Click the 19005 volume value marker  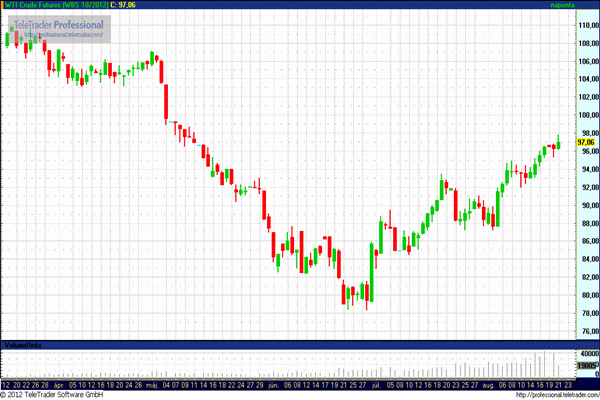pyautogui.click(x=585, y=368)
